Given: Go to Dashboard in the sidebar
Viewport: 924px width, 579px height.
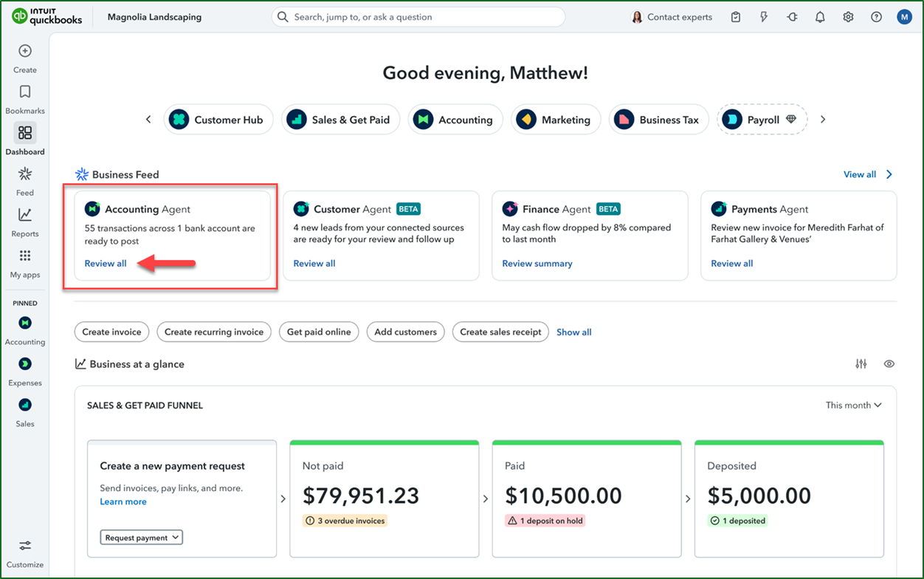Looking at the screenshot, I should tap(25, 140).
